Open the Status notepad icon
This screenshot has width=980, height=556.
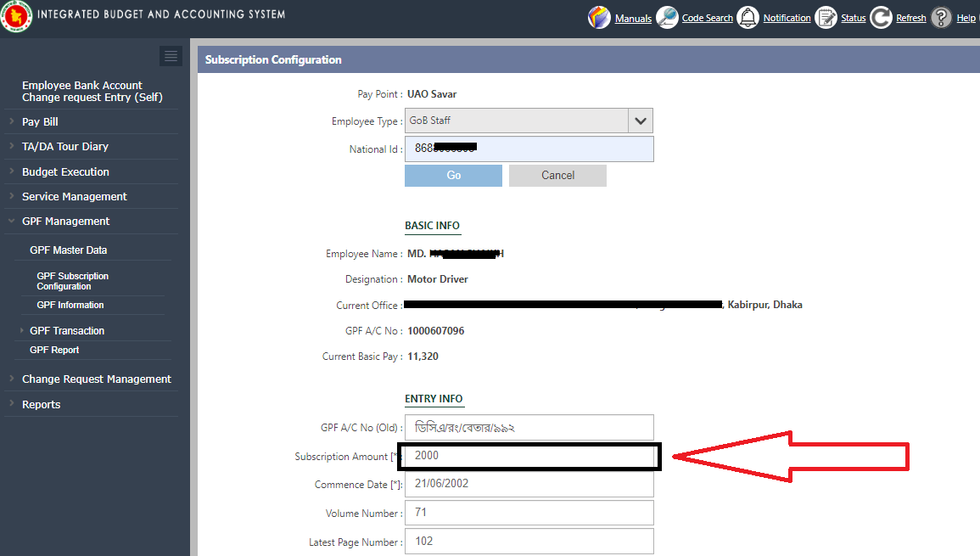826,18
